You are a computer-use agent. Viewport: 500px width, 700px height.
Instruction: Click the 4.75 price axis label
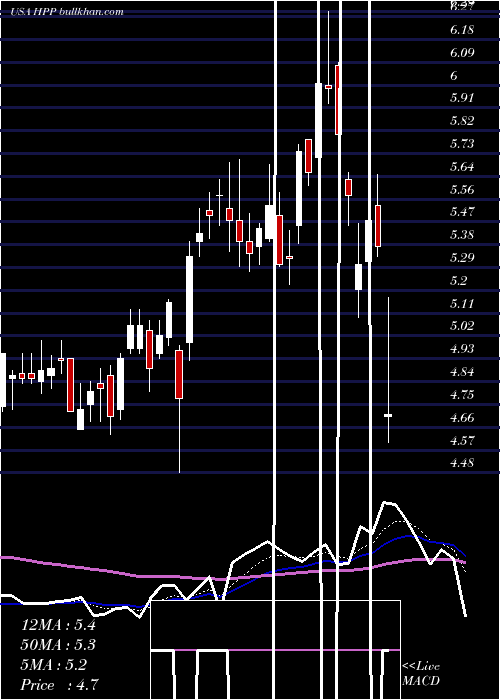point(462,395)
